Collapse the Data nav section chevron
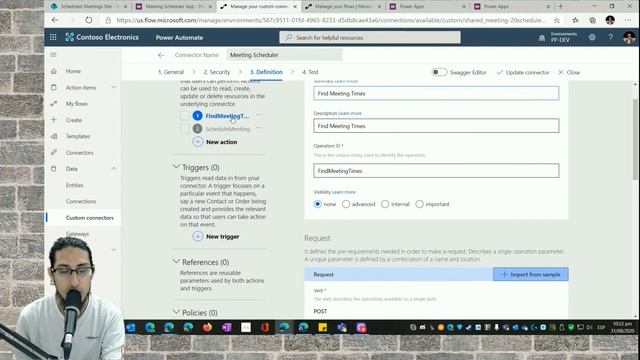 click(x=114, y=169)
